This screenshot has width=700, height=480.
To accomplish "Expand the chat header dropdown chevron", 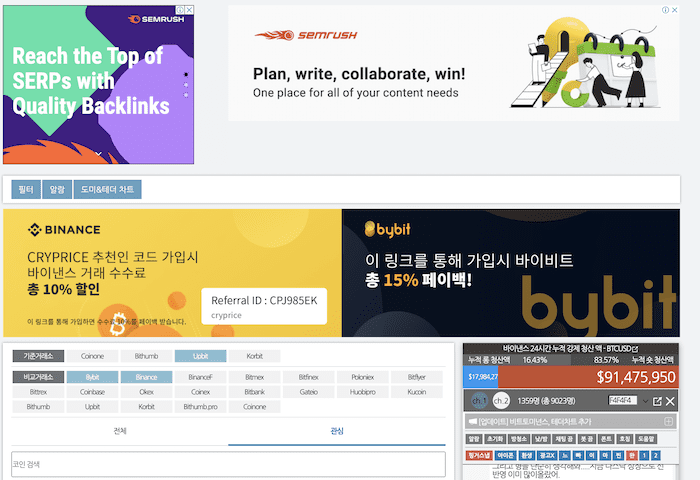I will 645,401.
